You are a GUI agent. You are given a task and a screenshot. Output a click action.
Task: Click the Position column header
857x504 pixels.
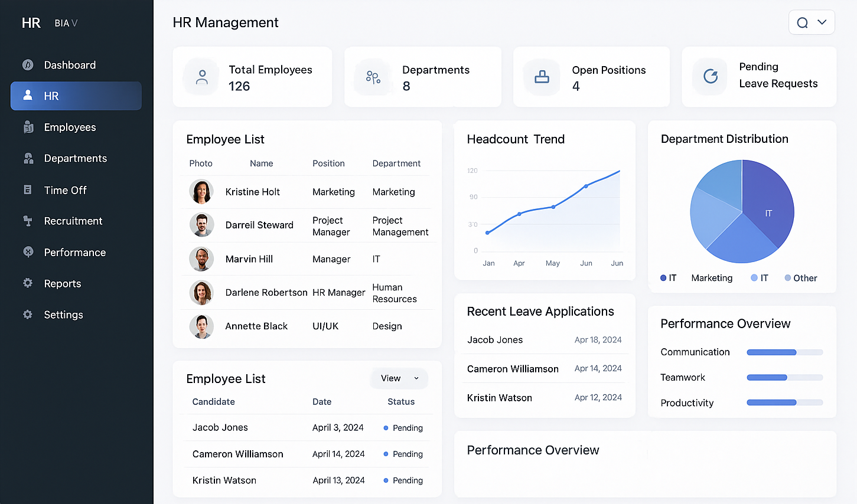click(x=328, y=163)
